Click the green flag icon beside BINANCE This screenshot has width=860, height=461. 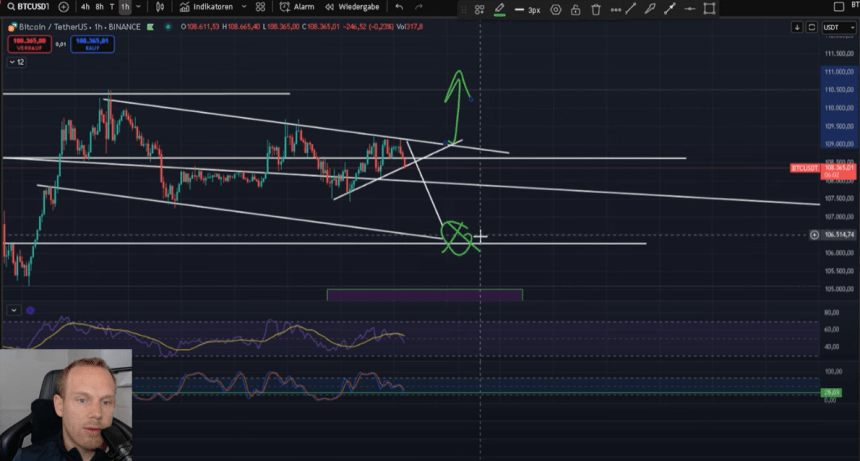click(x=150, y=26)
